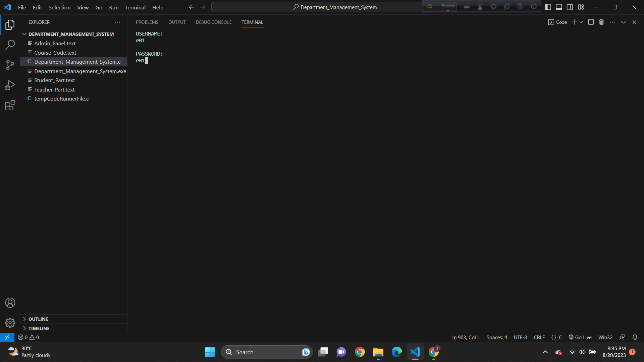Image resolution: width=644 pixels, height=362 pixels.
Task: Open Source Control view
Action: point(10,65)
